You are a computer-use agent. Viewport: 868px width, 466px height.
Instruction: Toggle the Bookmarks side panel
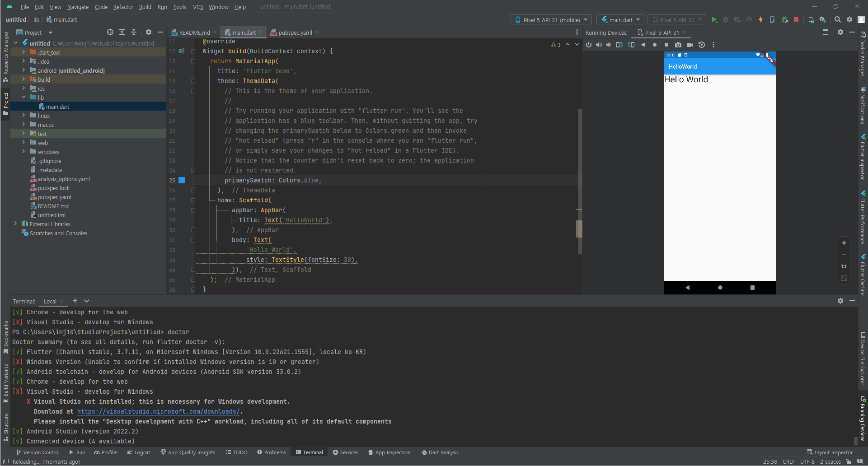pos(6,337)
